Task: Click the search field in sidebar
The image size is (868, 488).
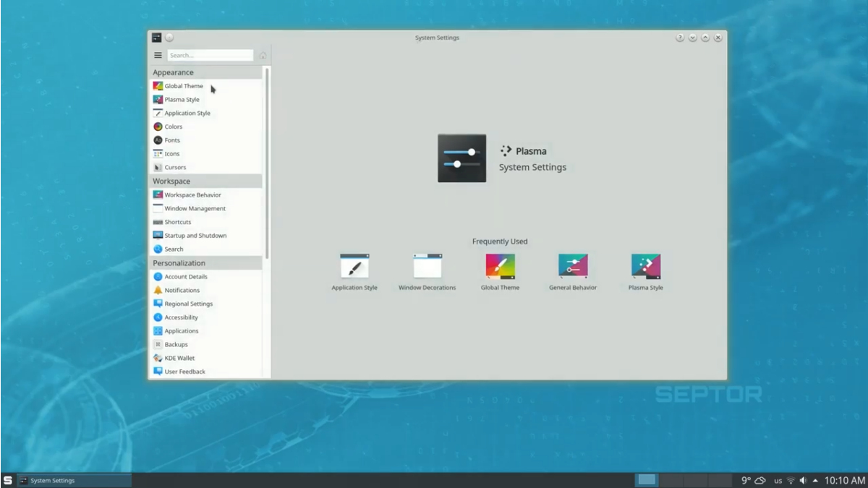Action: pos(210,55)
